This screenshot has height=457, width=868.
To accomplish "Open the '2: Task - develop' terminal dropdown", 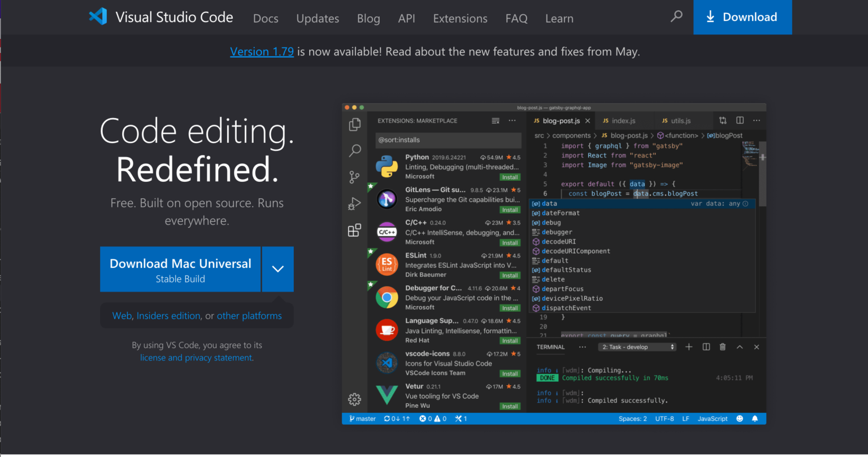I will point(637,347).
